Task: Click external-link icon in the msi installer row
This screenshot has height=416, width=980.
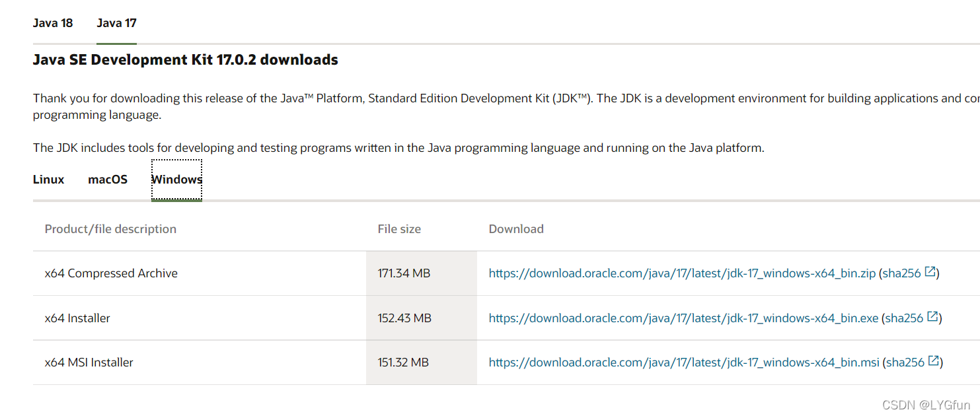Action: point(934,361)
